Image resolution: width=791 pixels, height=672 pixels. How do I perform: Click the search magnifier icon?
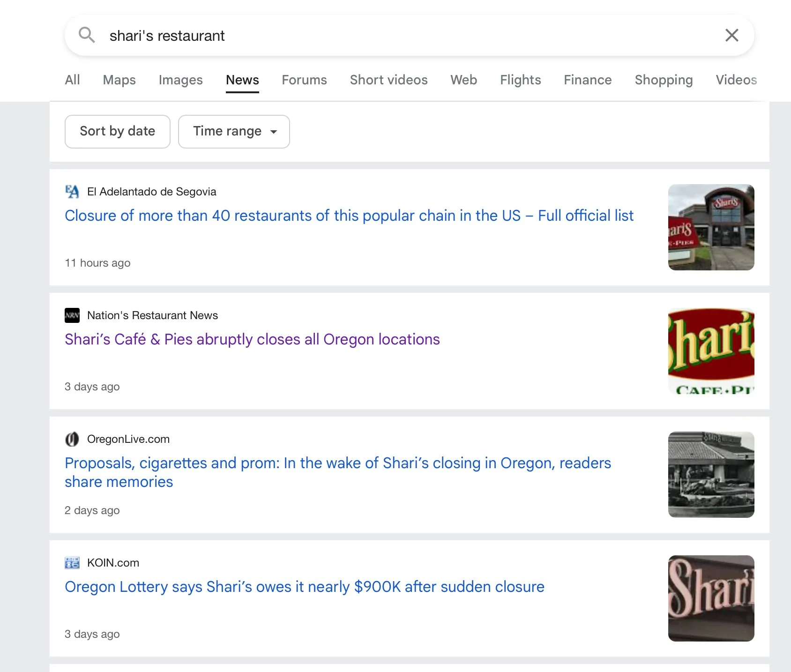87,35
